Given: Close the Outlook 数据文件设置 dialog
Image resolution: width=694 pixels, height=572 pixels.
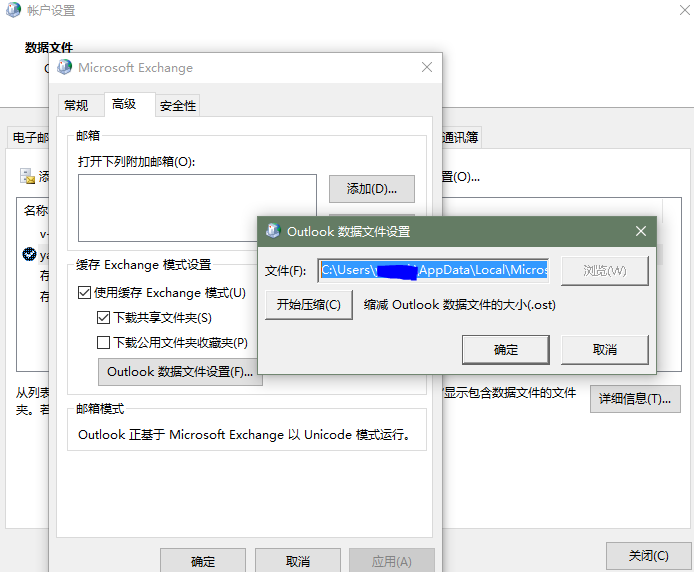Looking at the screenshot, I should [x=640, y=231].
